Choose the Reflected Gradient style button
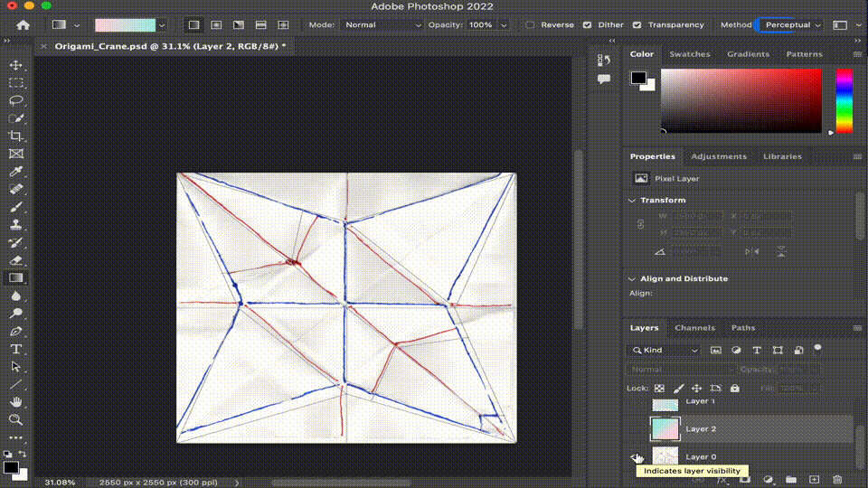 (x=260, y=25)
